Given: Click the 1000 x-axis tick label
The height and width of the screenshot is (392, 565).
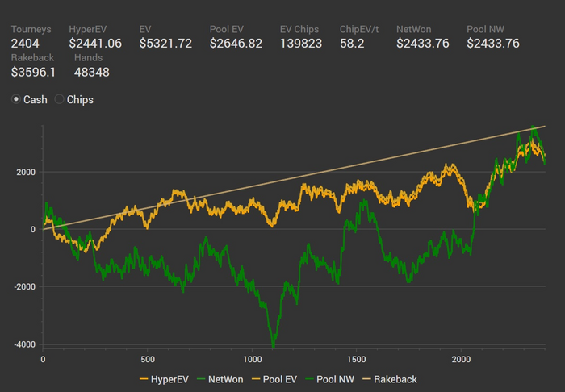Looking at the screenshot, I should click(x=252, y=359).
